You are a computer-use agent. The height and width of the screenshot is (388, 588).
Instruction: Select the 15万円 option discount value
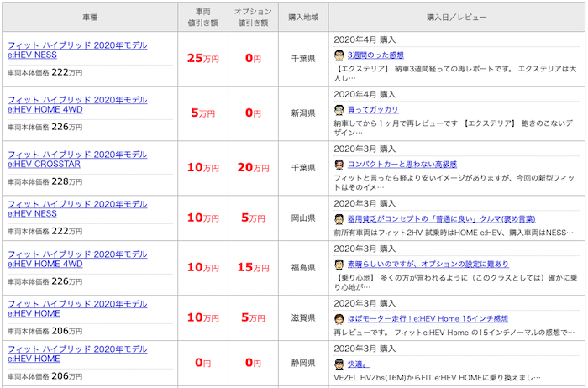click(253, 267)
